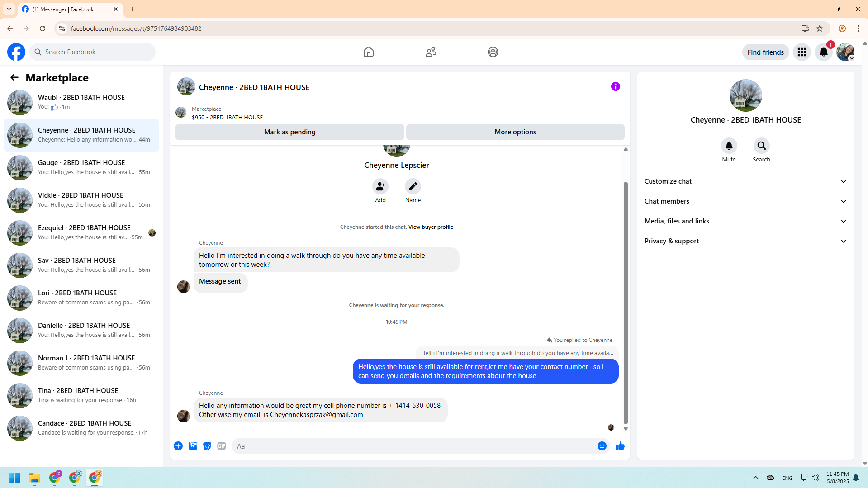Screen dimensions: 868x488
Task: Click the chat scrollbar thumb
Action: coord(626,303)
